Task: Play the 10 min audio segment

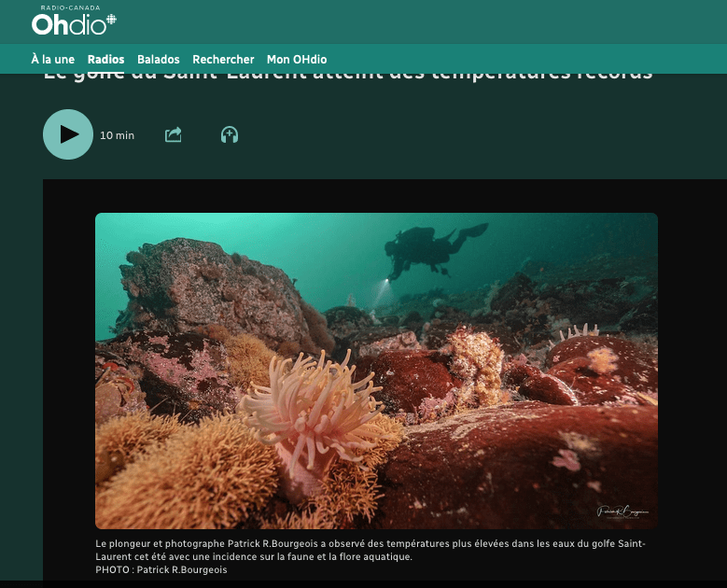Action: point(68,134)
